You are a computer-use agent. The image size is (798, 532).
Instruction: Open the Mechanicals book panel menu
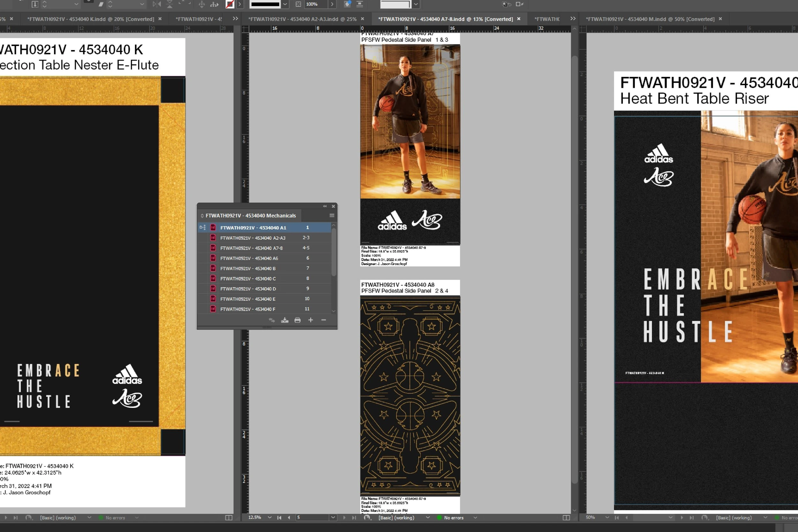click(x=332, y=215)
